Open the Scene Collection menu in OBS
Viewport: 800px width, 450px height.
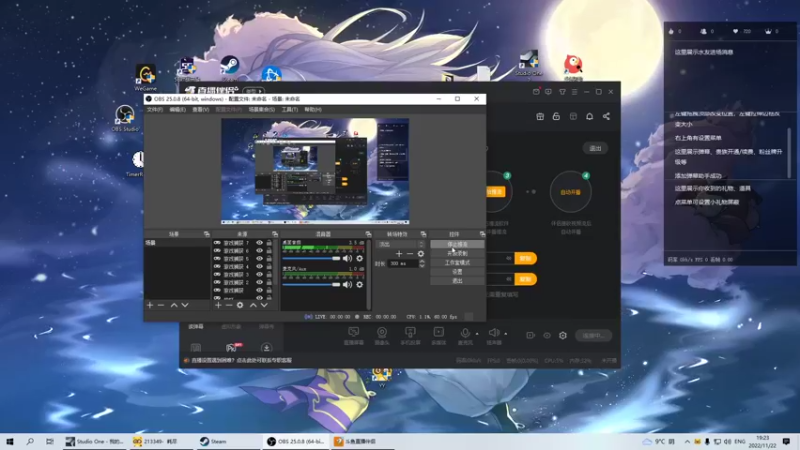(x=262, y=110)
